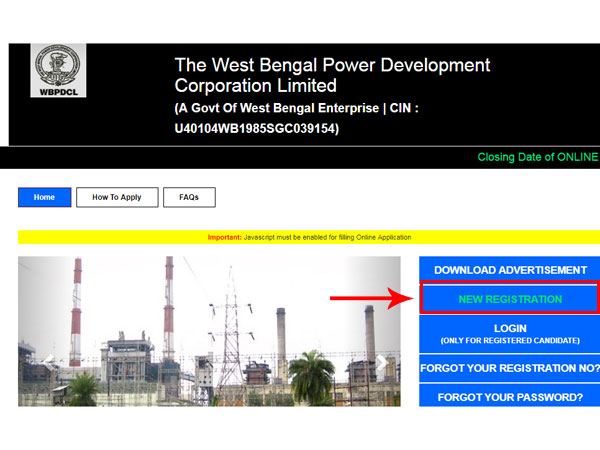Click the Closing Date scrolling notice
This screenshot has width=600, height=450.
coord(538,157)
